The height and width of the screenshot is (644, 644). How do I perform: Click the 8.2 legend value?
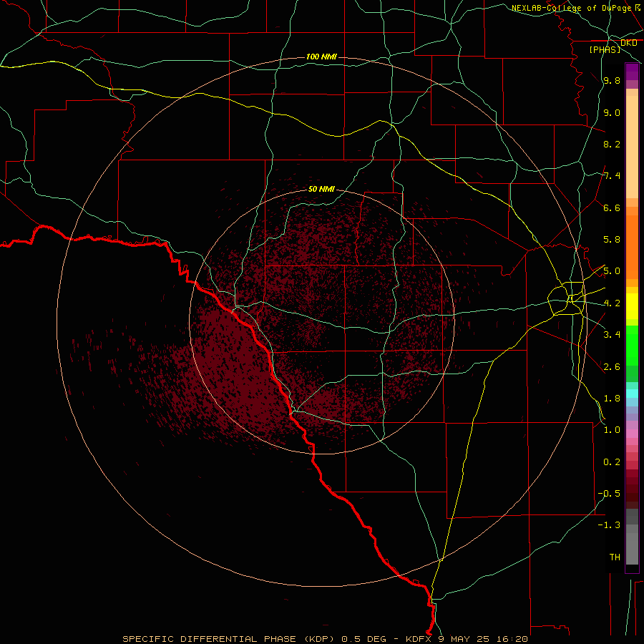(612, 144)
